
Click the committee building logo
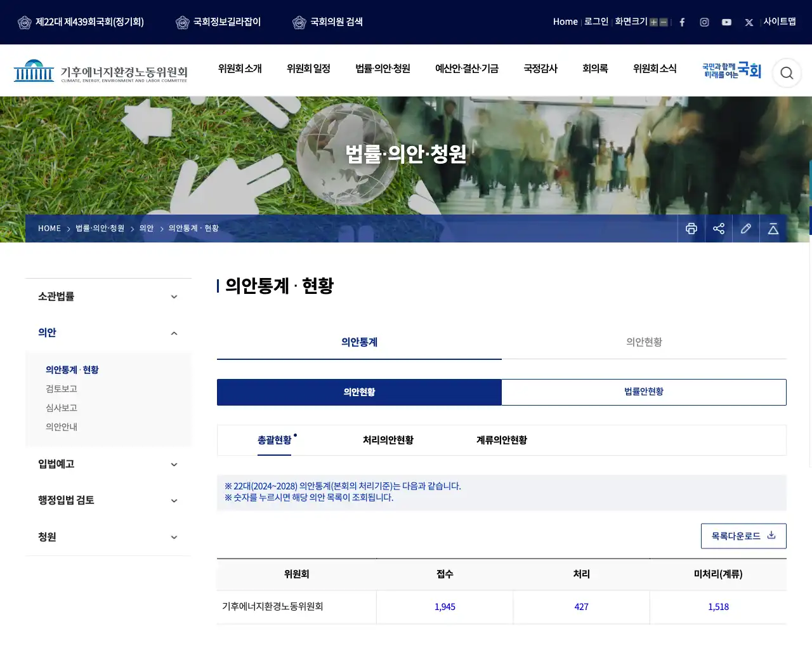(100, 71)
